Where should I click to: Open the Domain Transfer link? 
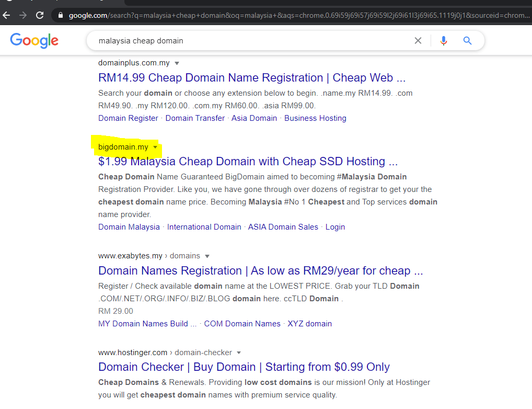194,118
